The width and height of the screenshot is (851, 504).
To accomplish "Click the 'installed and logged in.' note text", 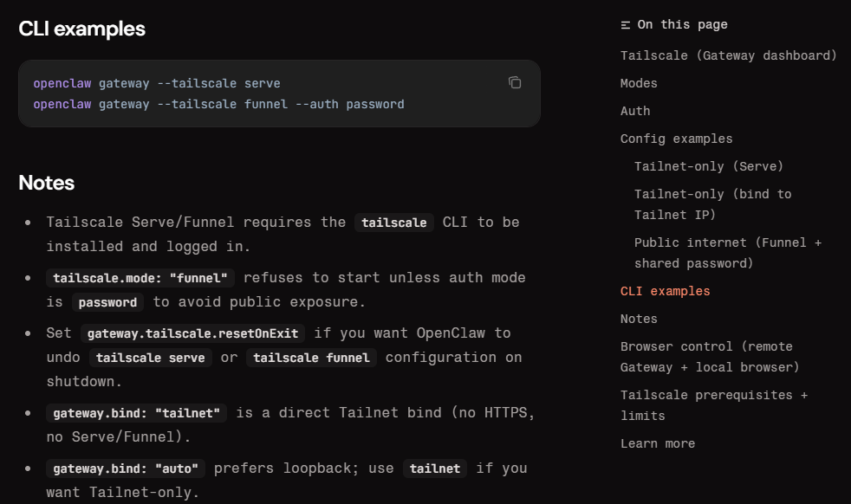I will (148, 246).
